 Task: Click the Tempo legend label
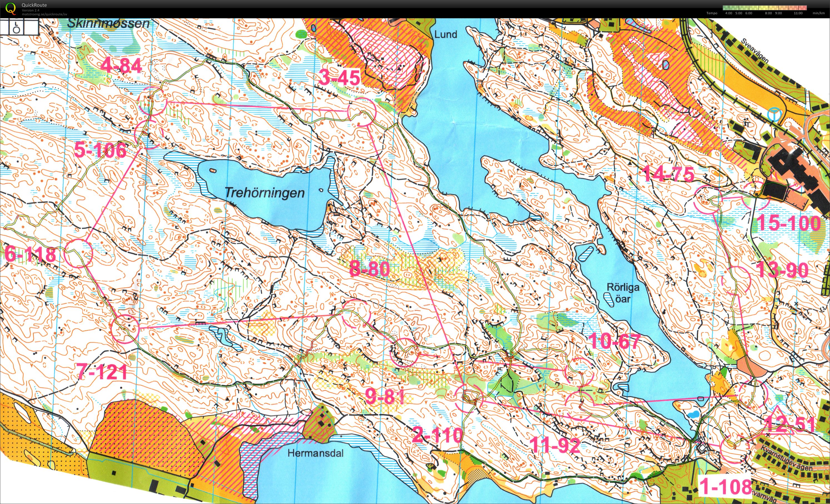pos(712,13)
